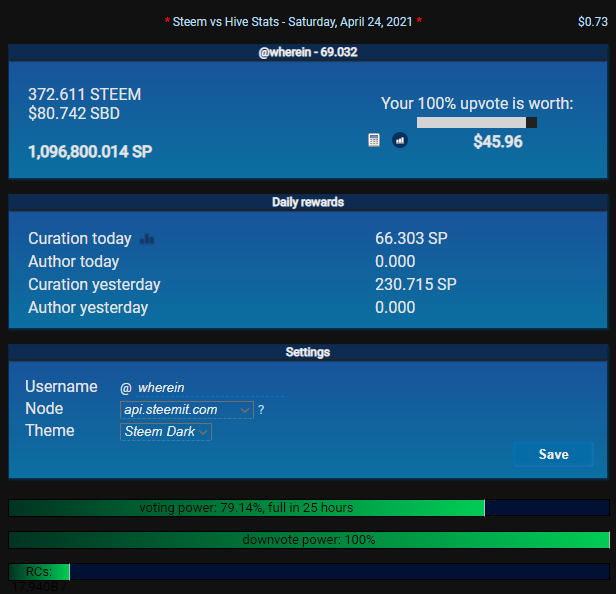Open the upvote calculator icon
Viewport: 616px width, 594px height.
(374, 140)
